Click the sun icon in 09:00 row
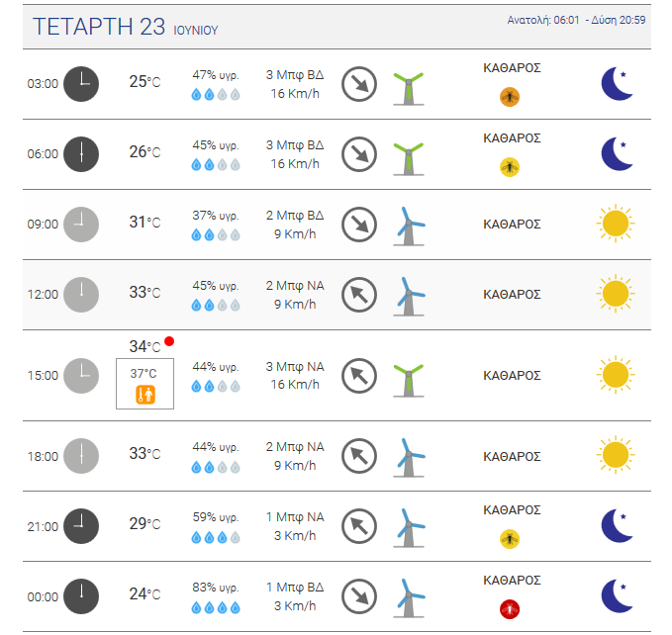Viewport: 672px width, 635px height. click(x=616, y=224)
